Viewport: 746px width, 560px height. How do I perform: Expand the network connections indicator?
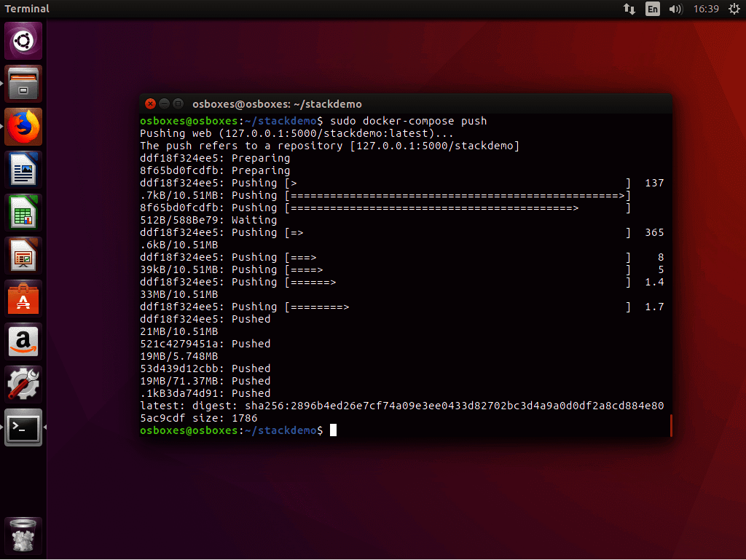click(x=629, y=9)
